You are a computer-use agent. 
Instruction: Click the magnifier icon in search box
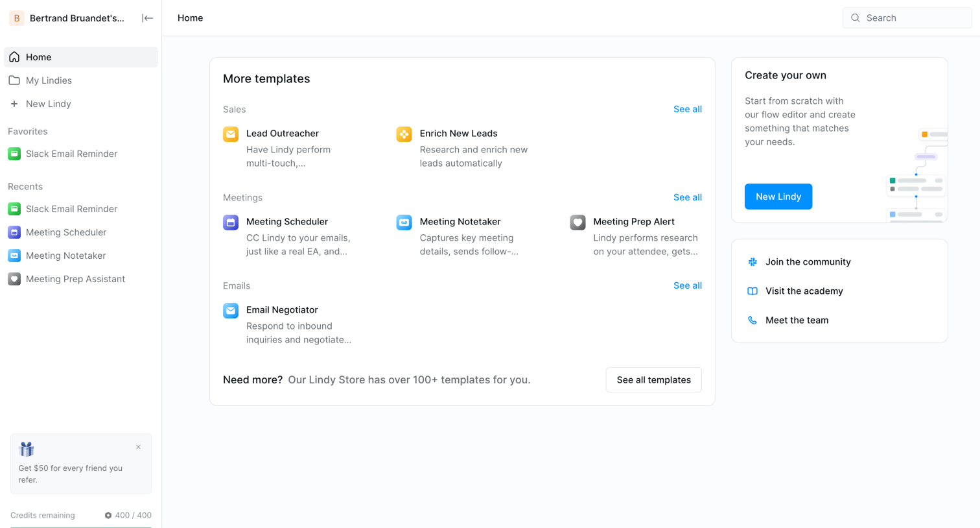coord(856,18)
